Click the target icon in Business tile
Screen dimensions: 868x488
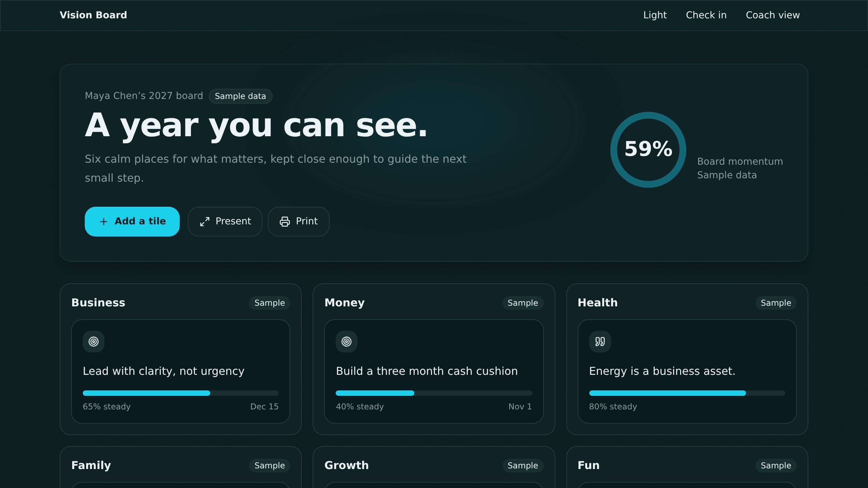tap(94, 342)
